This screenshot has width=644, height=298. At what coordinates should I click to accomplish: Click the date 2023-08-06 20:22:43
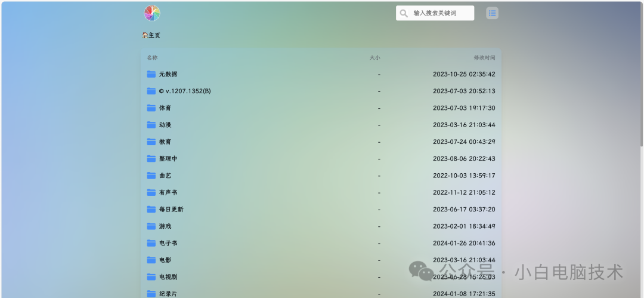[x=464, y=158]
